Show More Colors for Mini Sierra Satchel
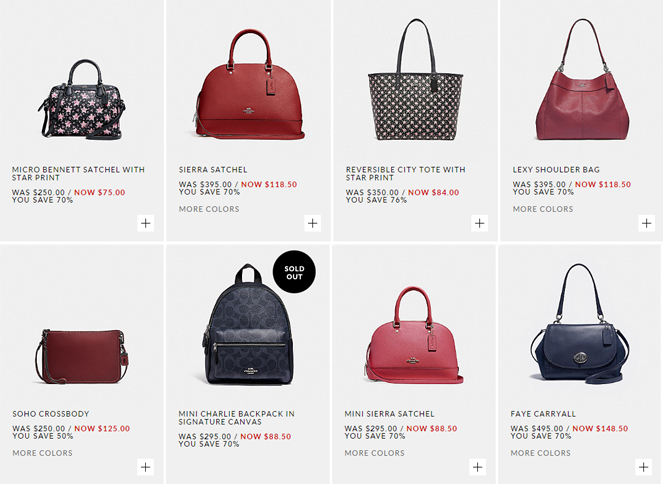 375,453
